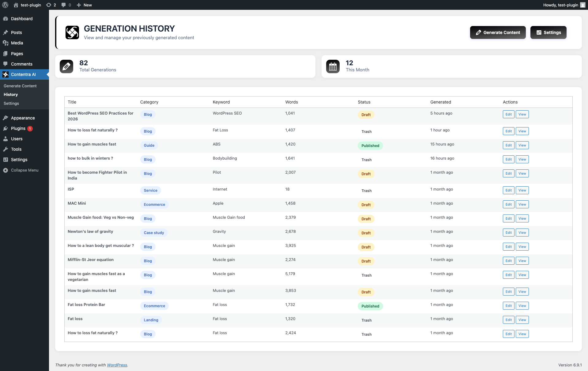Edit the Best WordPress SEO Practices entry
This screenshot has width=588, height=371.
508,114
